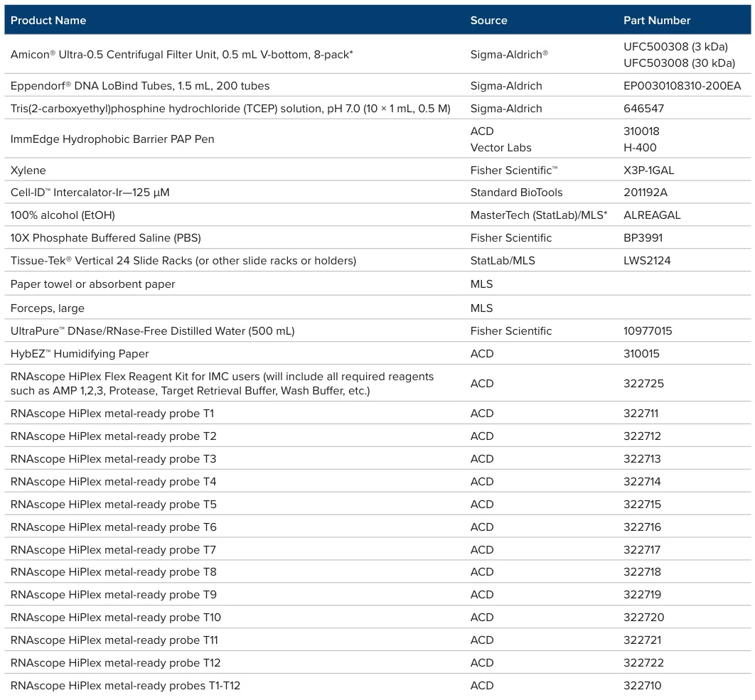The width and height of the screenshot is (755, 700).
Task: Click part number 322719
Action: pyautogui.click(x=643, y=594)
